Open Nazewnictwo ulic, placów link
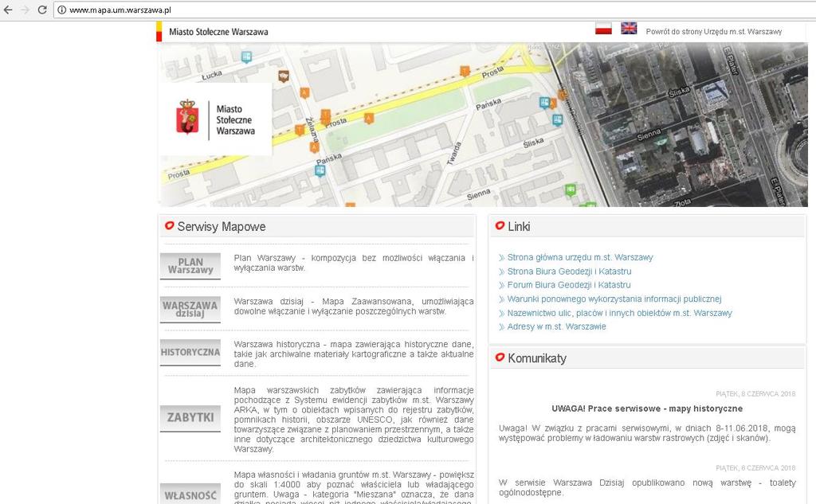Screen dimensions: 816x504 619,313
